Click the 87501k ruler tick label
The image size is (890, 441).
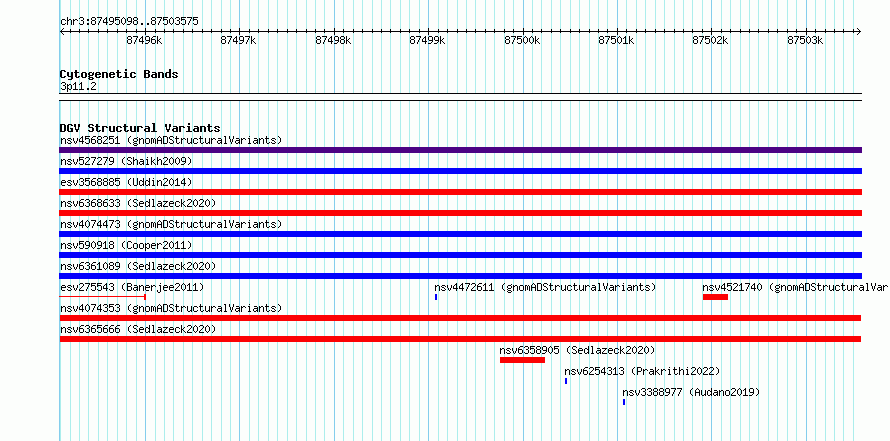tap(616, 41)
